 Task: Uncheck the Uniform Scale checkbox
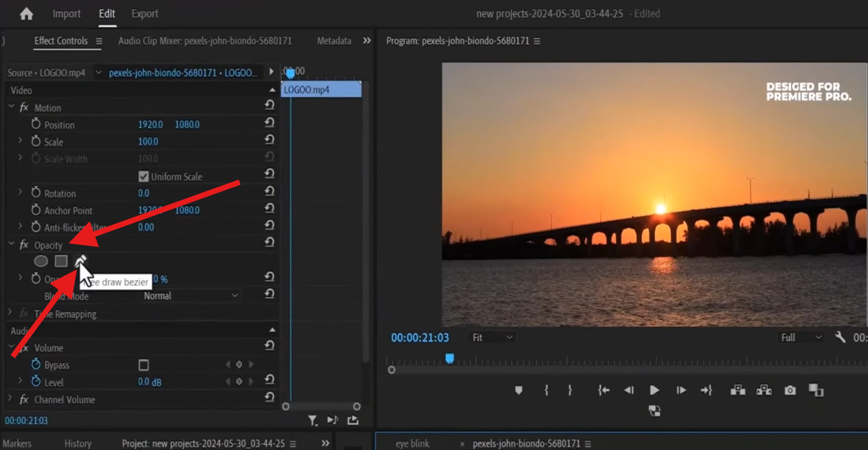coord(144,176)
